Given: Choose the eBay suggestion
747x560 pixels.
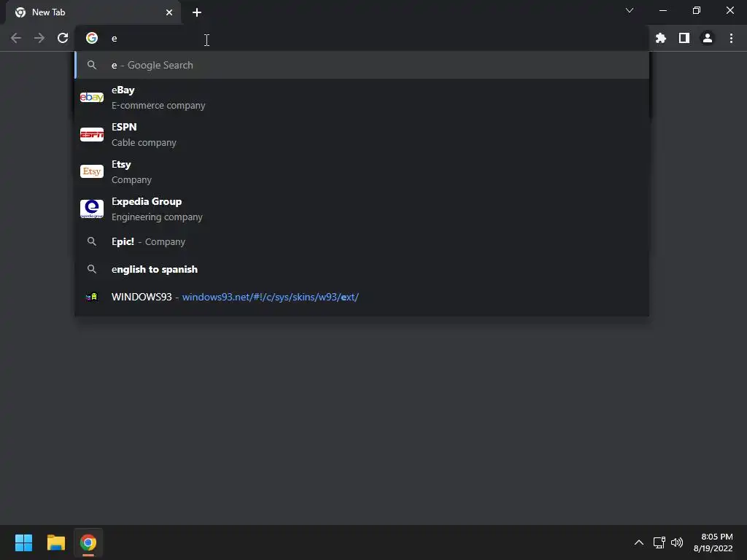Looking at the screenshot, I should (362, 97).
